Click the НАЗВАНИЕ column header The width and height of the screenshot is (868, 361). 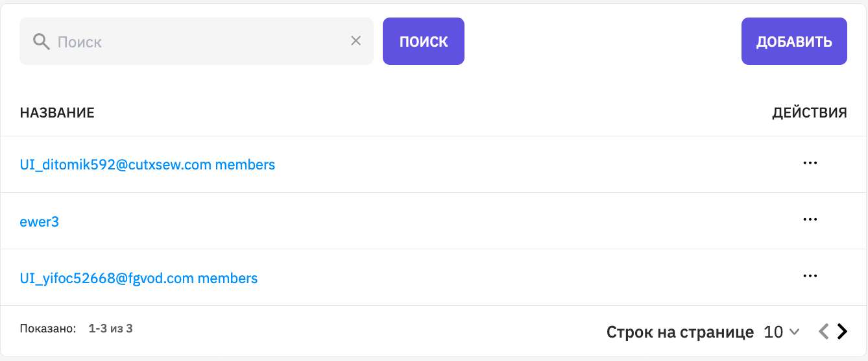point(57,113)
